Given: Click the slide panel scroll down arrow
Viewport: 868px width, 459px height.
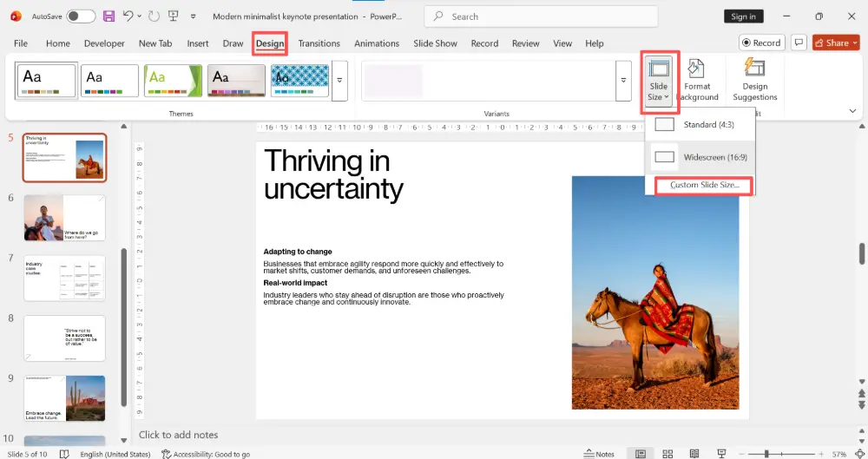Looking at the screenshot, I should point(124,441).
